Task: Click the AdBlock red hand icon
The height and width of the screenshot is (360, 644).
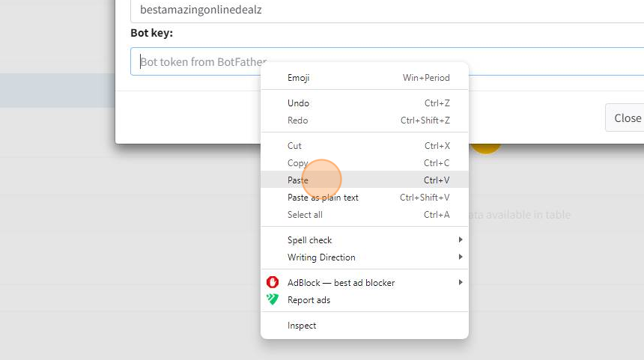Action: pos(273,282)
